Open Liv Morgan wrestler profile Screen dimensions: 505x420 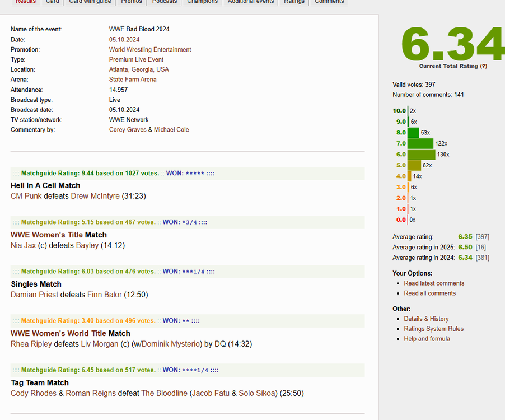(100, 344)
